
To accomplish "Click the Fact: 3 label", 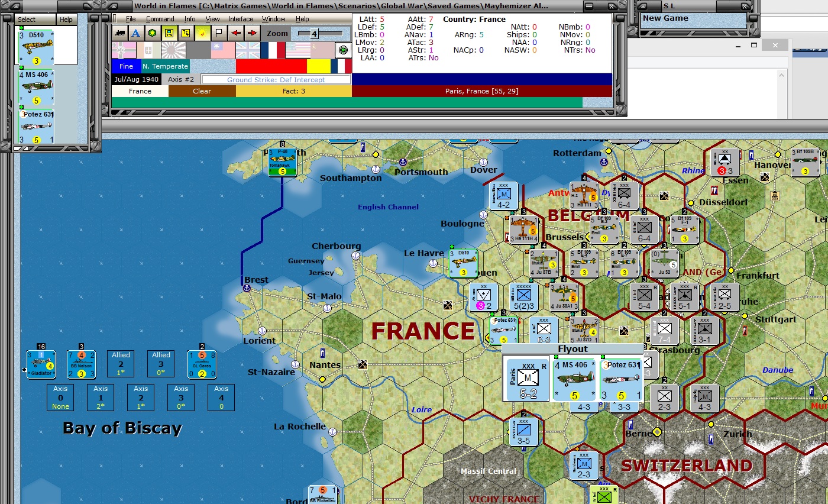I will (x=294, y=91).
